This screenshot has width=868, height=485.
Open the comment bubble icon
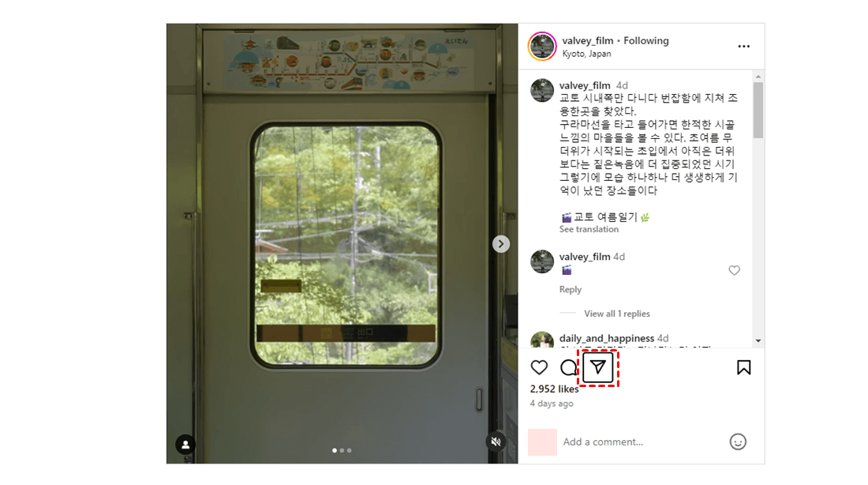tap(568, 367)
